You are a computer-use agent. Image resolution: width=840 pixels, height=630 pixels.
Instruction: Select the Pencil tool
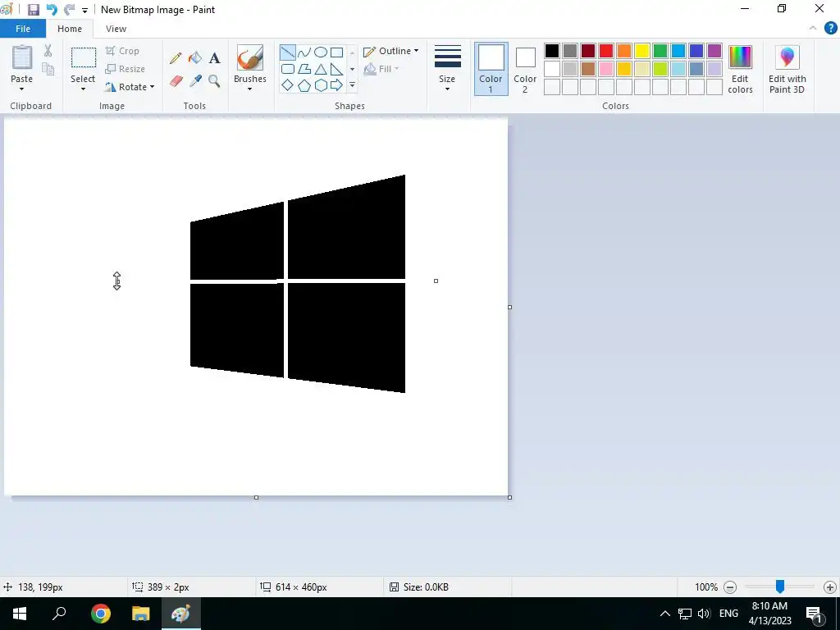coord(176,58)
